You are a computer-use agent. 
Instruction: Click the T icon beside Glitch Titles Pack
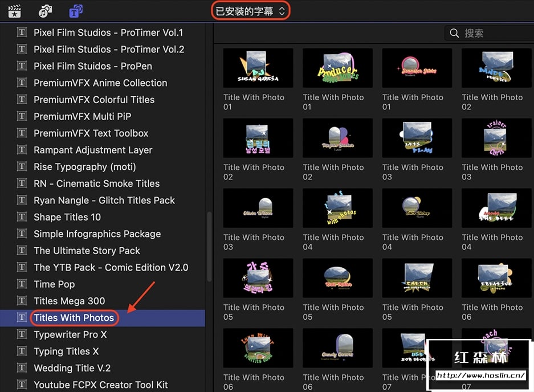[x=22, y=200]
